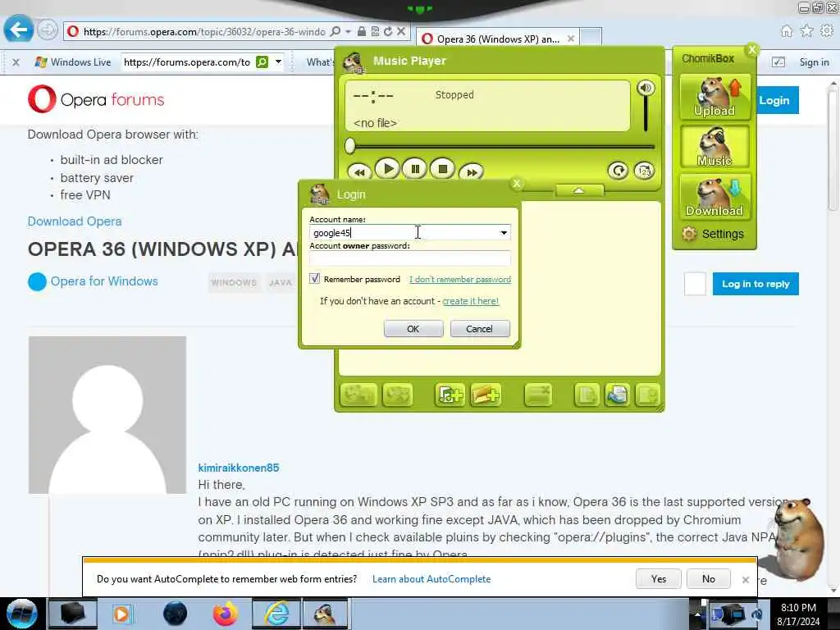Click the create it here link
This screenshot has height=630, width=840.
click(470, 301)
